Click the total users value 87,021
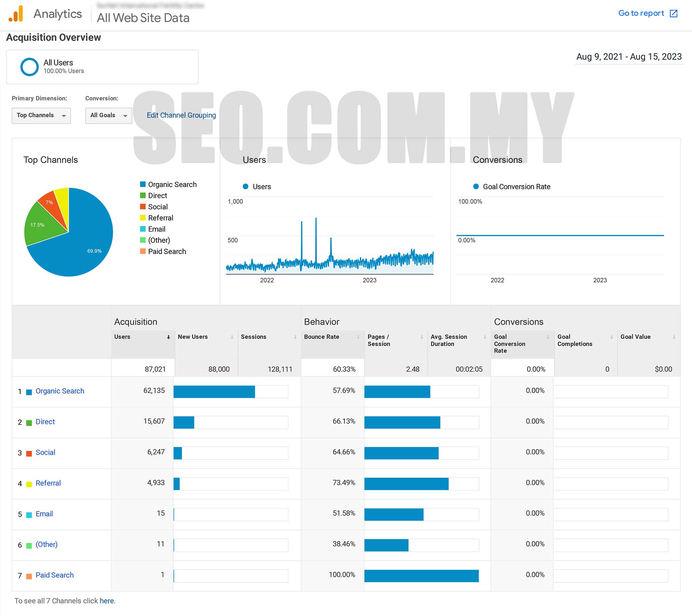 155,369
